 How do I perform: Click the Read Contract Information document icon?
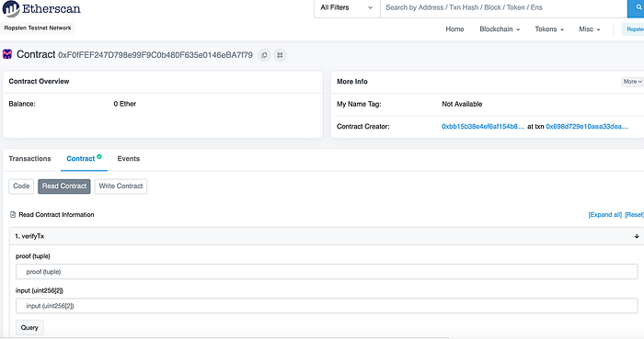pos(13,214)
